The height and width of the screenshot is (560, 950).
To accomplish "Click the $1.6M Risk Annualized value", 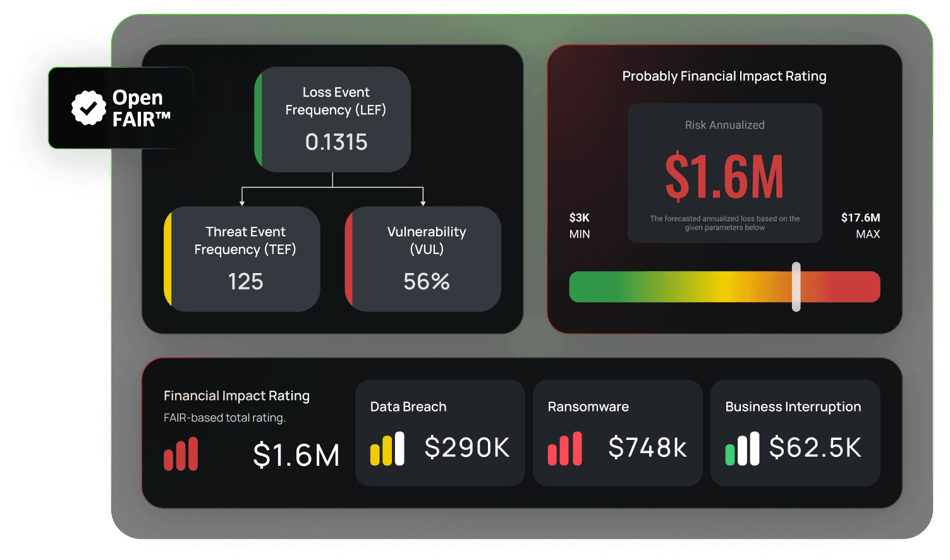I will coord(724,176).
